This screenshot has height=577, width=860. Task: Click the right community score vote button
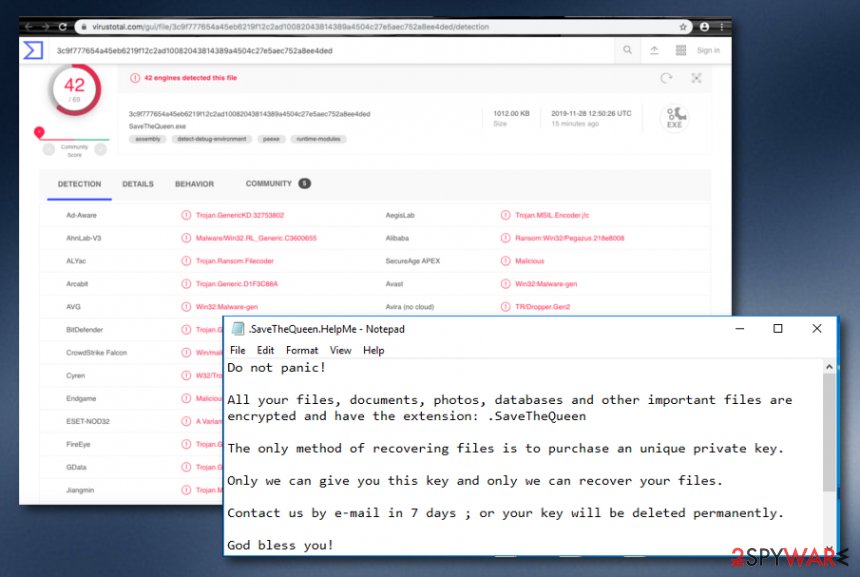tap(100, 149)
